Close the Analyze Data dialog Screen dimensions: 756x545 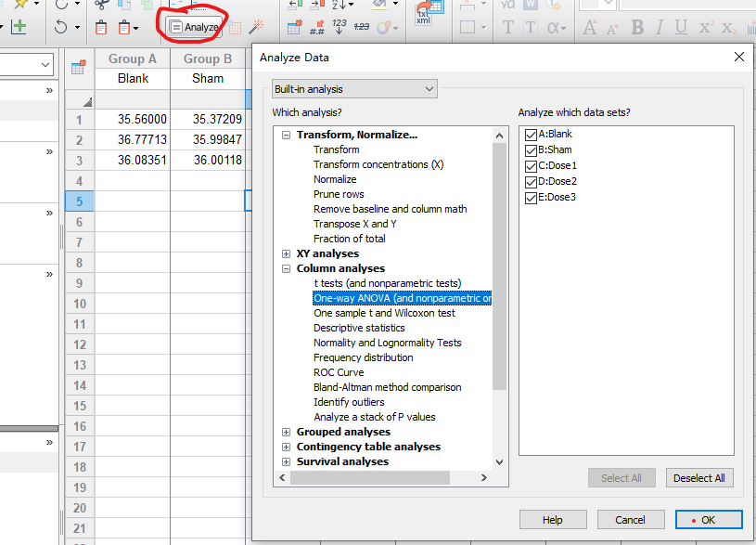pos(739,57)
